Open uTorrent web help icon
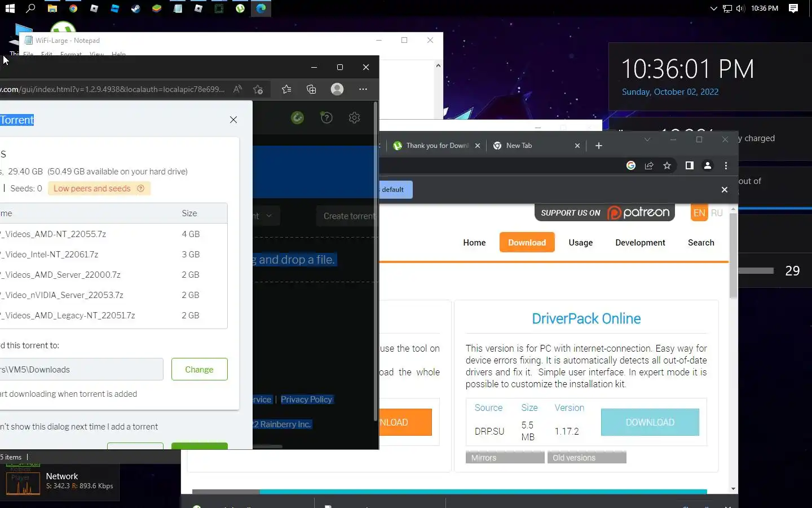 point(326,117)
